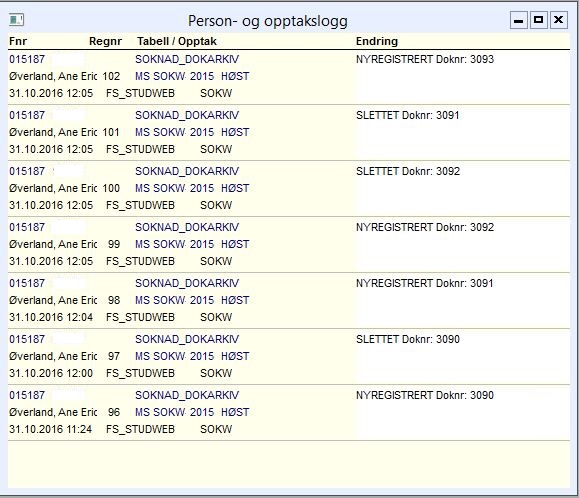The height and width of the screenshot is (498, 579).
Task: Click 2015 in the Regnr 102 entry
Action: [x=202, y=76]
